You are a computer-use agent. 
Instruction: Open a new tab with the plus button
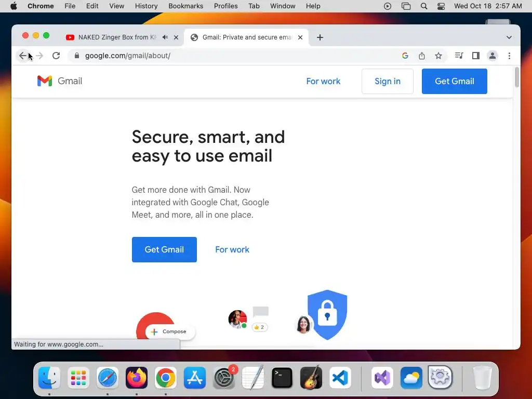[x=320, y=37]
